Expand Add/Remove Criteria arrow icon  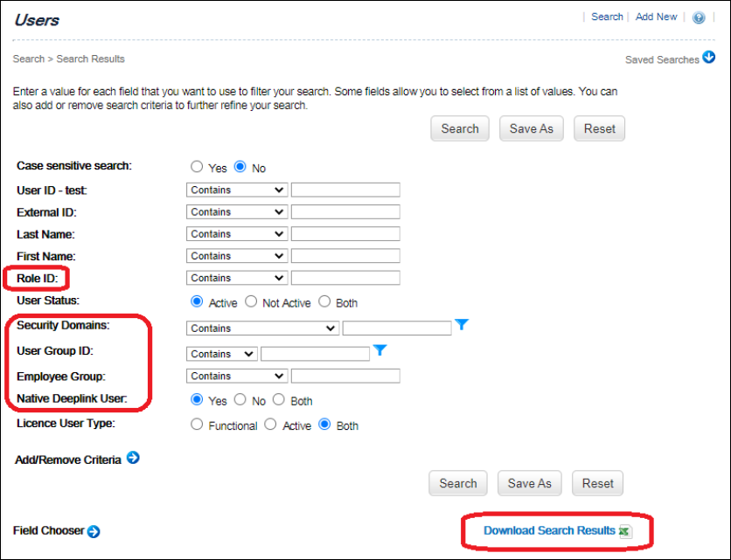coord(133,458)
